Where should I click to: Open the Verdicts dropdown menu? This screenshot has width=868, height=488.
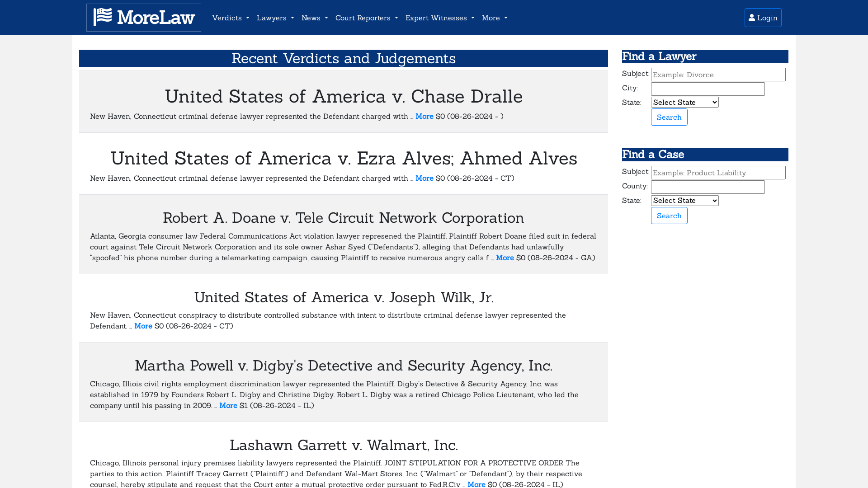231,18
